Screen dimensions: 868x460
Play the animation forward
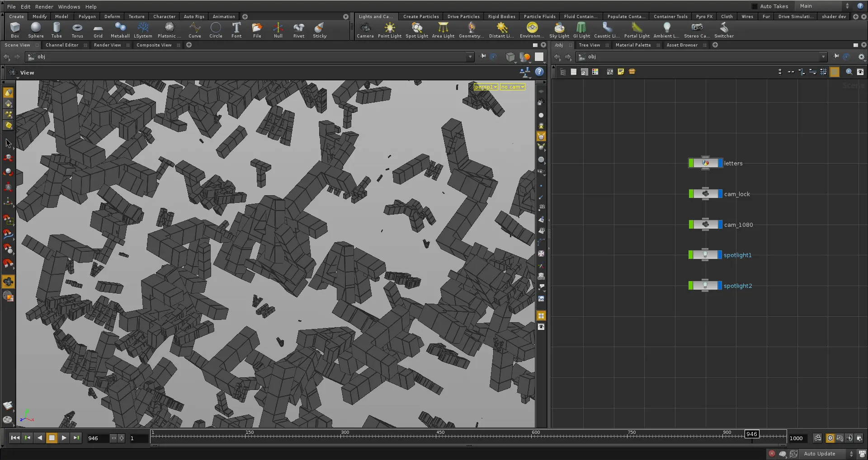click(x=64, y=438)
